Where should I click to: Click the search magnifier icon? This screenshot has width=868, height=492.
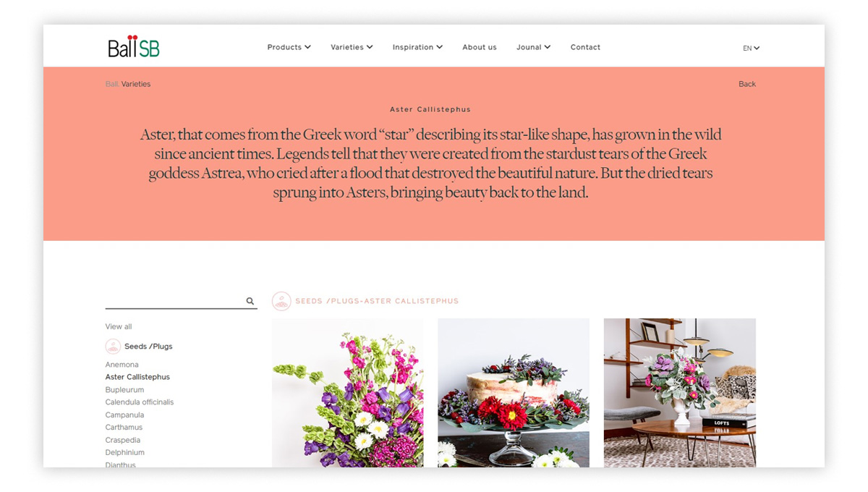coord(250,301)
